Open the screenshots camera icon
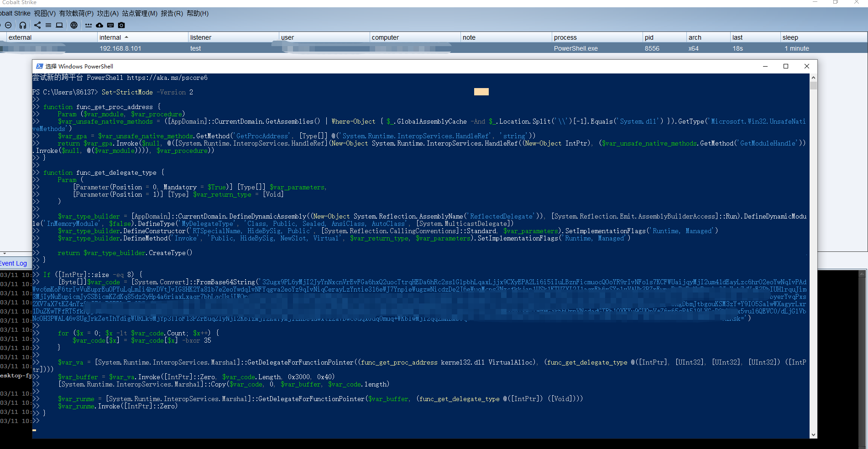The image size is (868, 449). [121, 25]
